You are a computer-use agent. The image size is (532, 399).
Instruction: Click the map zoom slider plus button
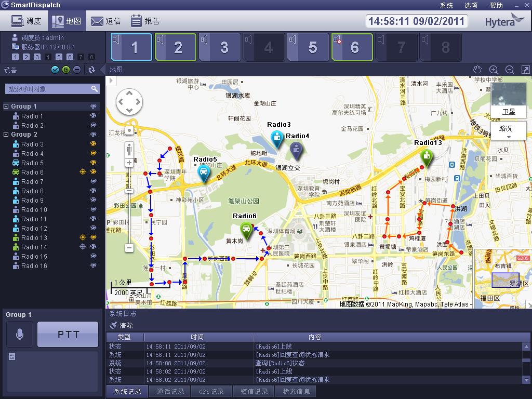point(129,163)
